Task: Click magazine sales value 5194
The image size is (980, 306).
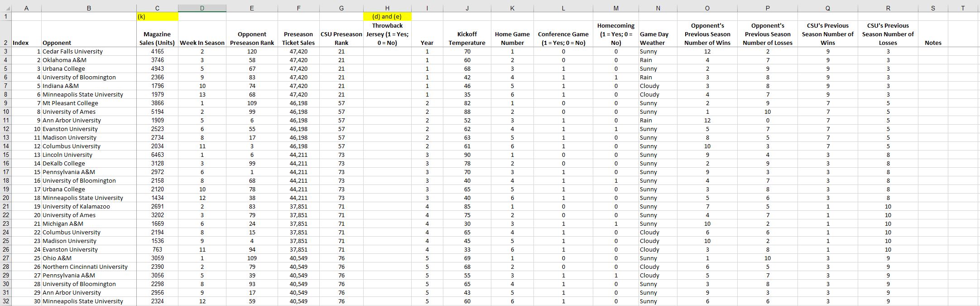Action: tap(157, 112)
